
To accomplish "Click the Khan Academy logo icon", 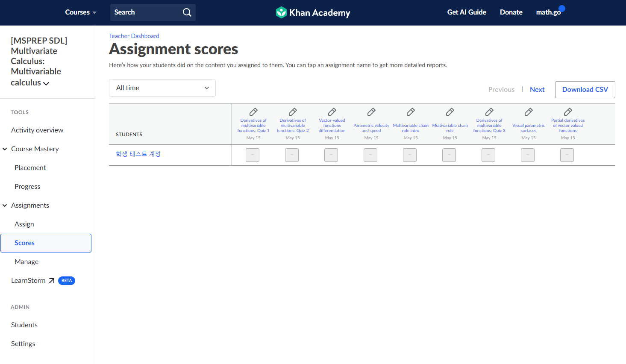I will (281, 12).
